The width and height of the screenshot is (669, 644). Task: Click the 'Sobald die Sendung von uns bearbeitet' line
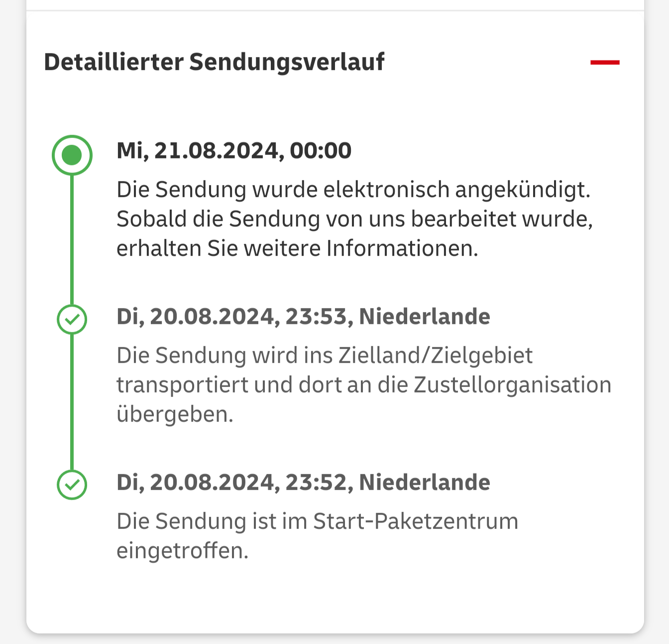coord(354,219)
